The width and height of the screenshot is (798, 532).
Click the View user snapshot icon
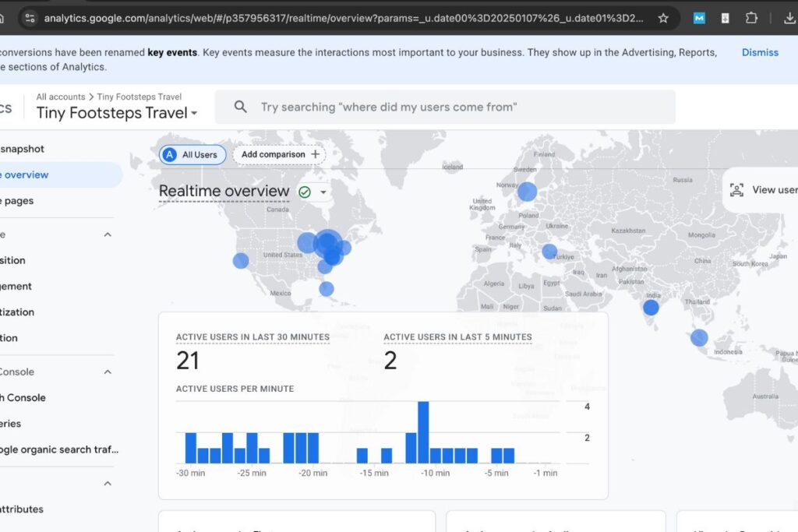point(736,190)
